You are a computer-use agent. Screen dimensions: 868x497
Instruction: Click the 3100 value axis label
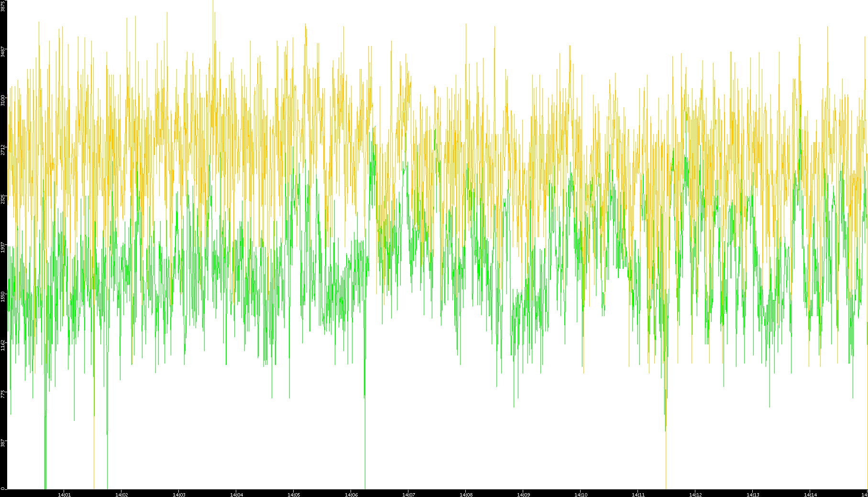click(x=3, y=100)
